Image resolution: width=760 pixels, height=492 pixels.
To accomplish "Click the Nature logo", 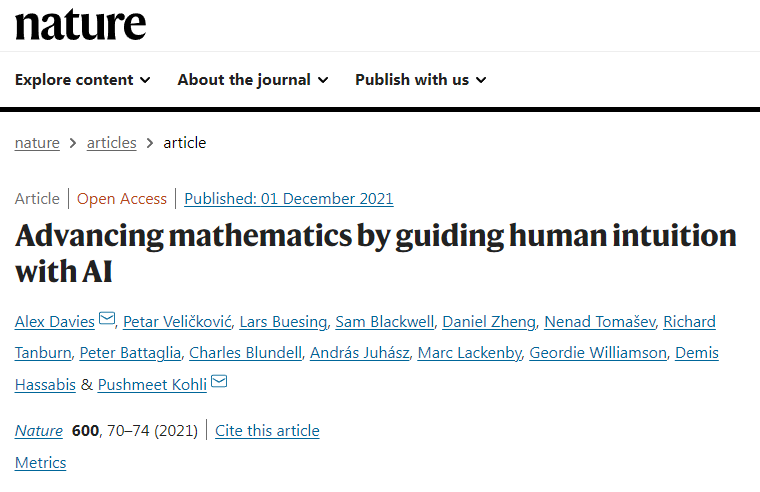I will [80, 24].
